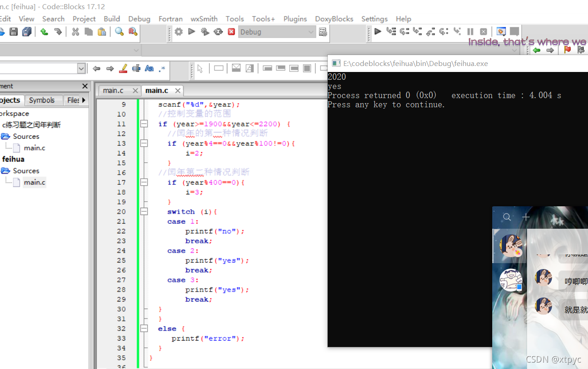Click the Save file icon
The image size is (588, 369).
click(x=14, y=32)
